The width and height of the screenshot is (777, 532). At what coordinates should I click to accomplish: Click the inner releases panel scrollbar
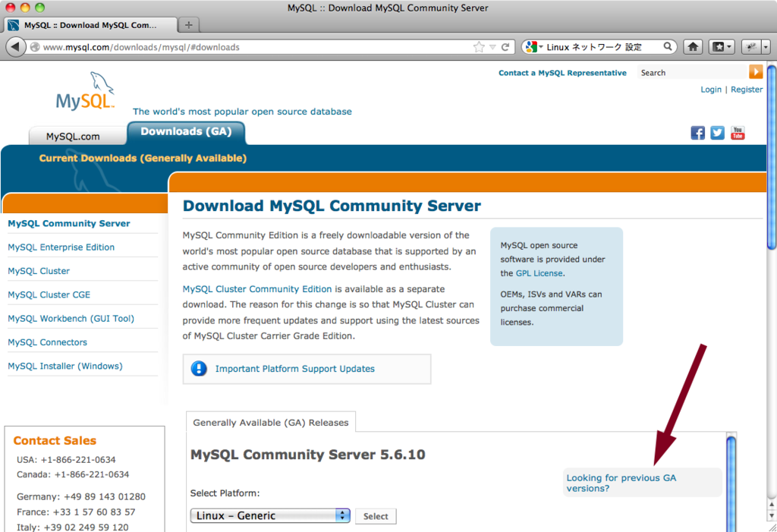pos(731,483)
